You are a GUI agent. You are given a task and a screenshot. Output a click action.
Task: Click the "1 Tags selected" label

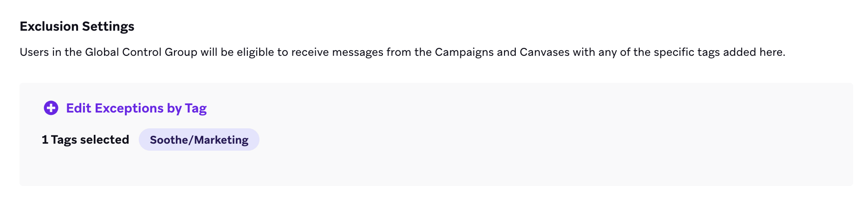coord(85,139)
